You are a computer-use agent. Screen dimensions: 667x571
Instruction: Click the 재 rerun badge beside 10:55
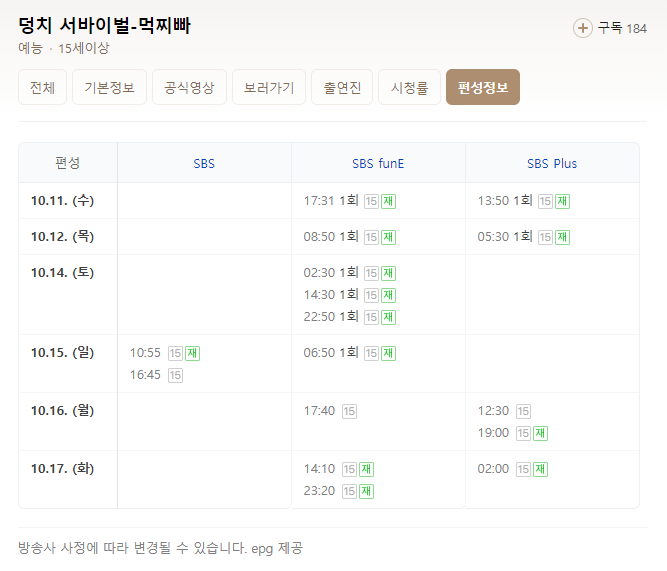192,353
